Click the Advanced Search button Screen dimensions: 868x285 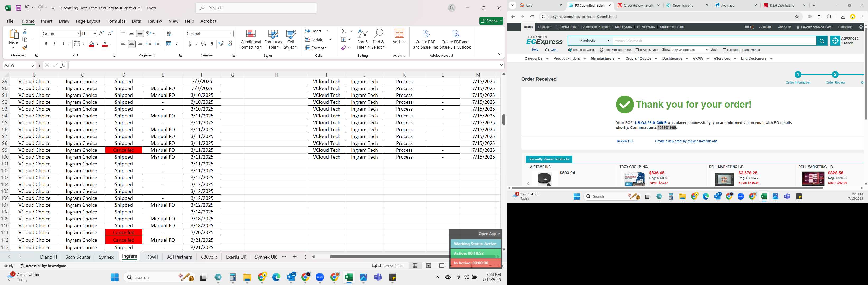[845, 41]
